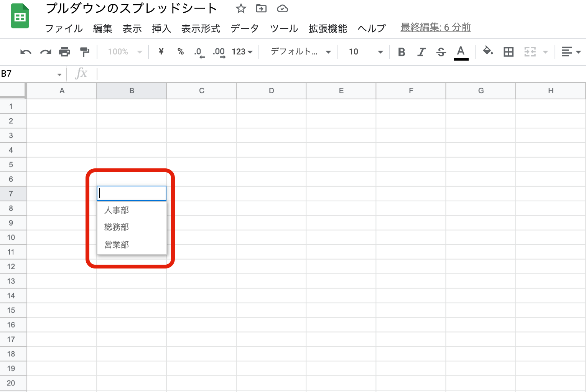Screen dimensions: 586x392
Task: Open the ヘルプ menu
Action: click(x=372, y=28)
